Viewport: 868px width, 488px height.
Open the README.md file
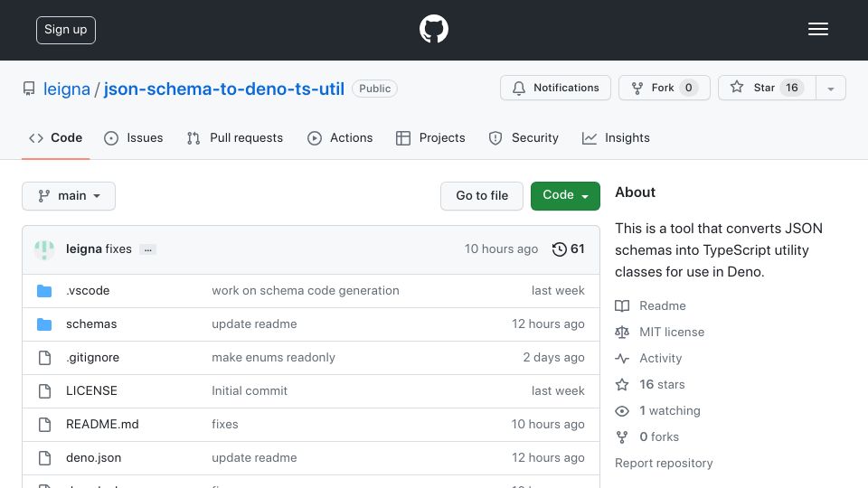click(102, 424)
